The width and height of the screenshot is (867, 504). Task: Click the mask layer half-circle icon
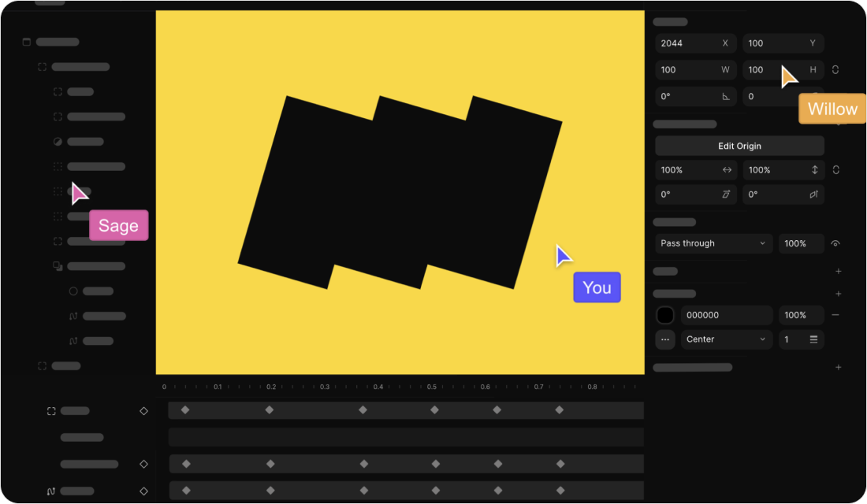58,142
